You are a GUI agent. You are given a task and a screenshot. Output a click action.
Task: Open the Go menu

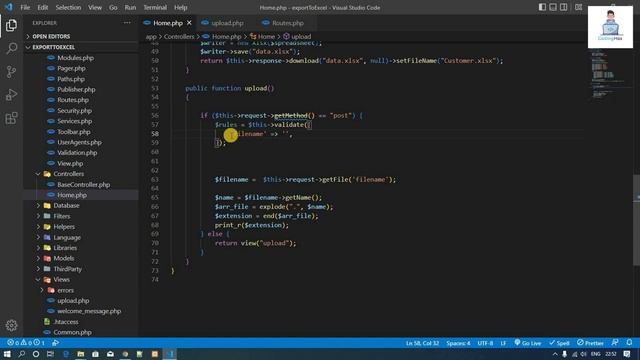[x=113, y=7]
